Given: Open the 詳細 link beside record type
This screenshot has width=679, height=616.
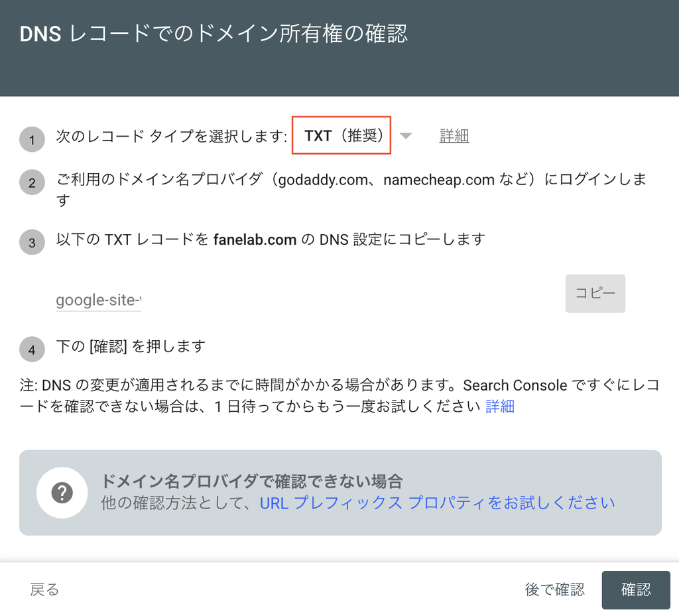Looking at the screenshot, I should [454, 136].
